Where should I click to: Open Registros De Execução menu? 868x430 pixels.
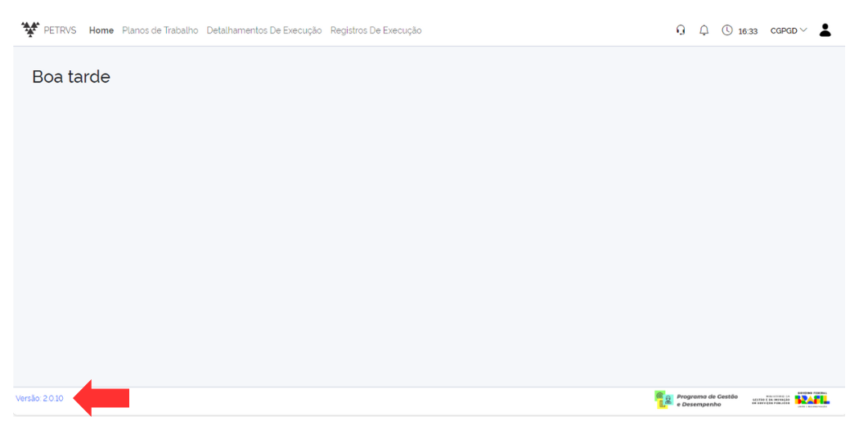pos(376,30)
